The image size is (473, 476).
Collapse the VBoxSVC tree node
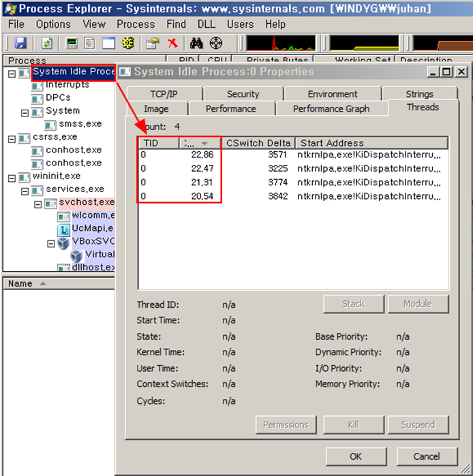point(50,244)
